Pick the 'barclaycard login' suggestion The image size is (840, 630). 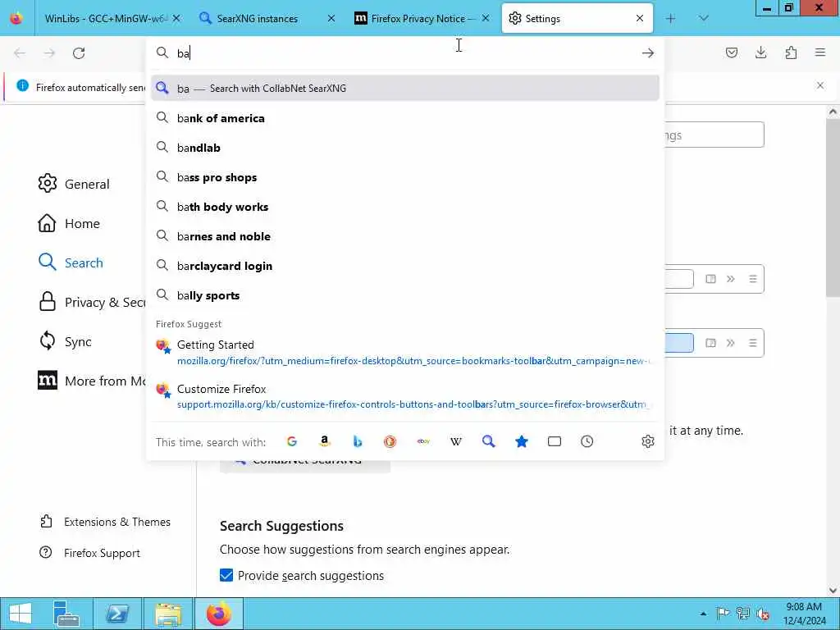[405, 266]
